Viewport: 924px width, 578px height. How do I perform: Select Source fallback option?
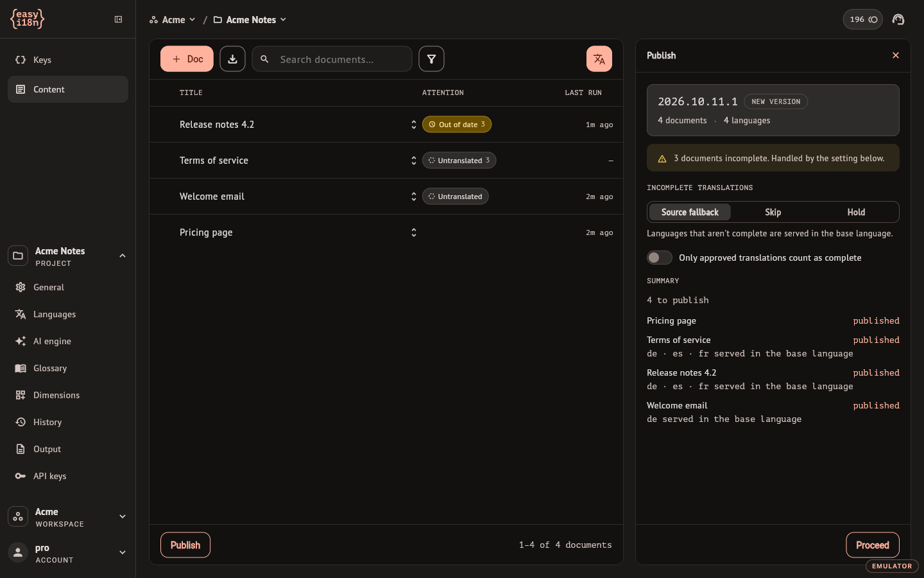[x=690, y=212]
